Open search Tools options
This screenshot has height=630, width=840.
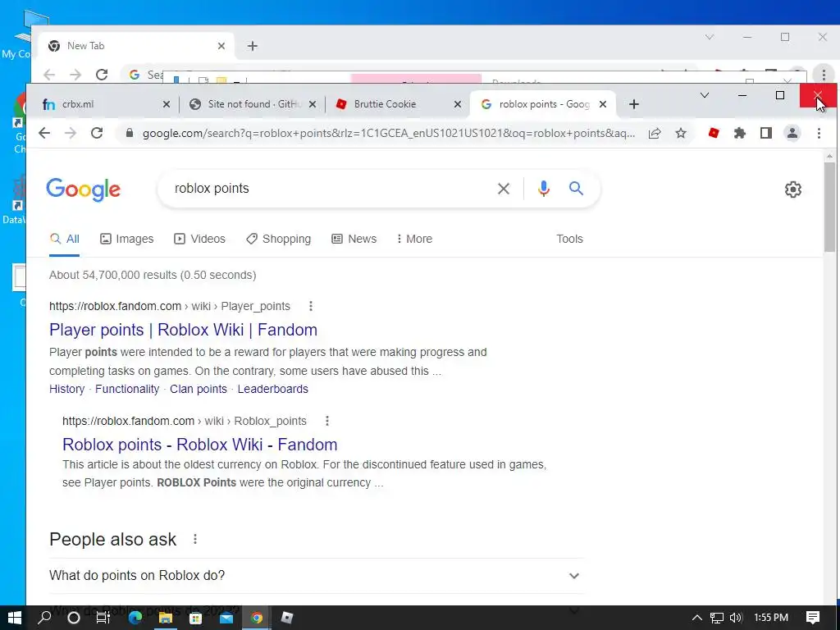(569, 239)
